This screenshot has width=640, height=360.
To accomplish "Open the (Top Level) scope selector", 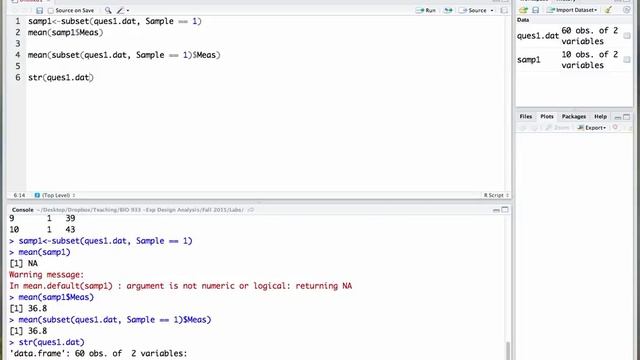I will [x=55, y=196].
